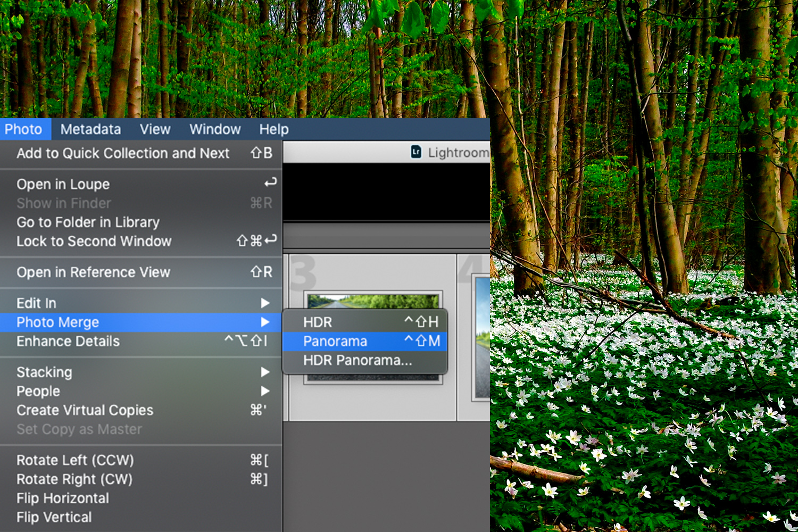
Task: Click the Lightroom logo icon
Action: coord(415,153)
